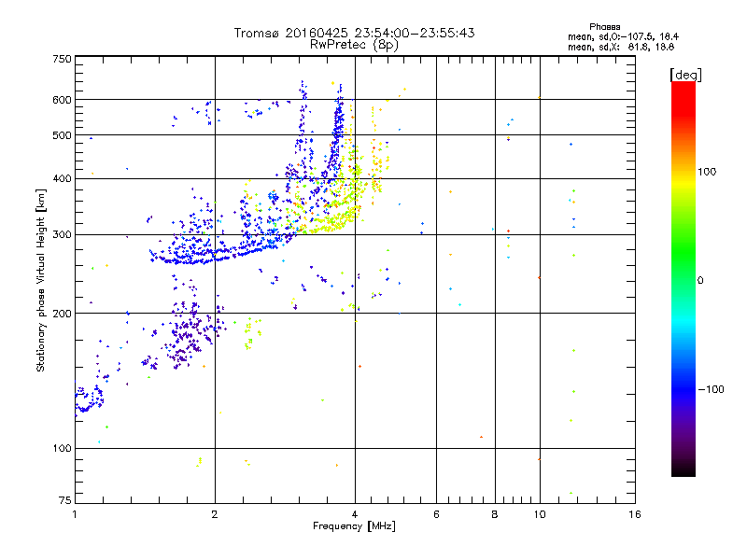
Task: Click the y-axis tick label '200'
Action: [62, 314]
